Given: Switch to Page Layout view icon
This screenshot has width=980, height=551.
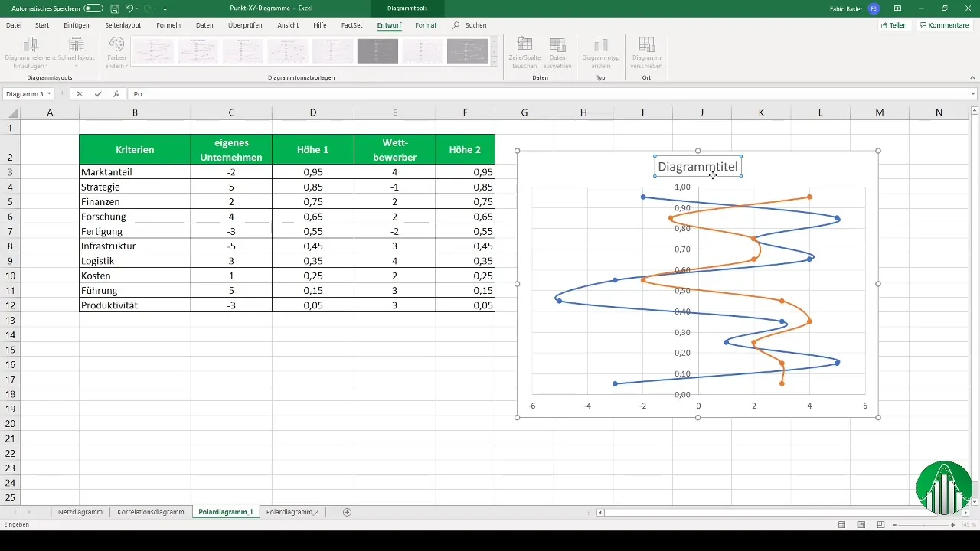Looking at the screenshot, I should click(862, 524).
